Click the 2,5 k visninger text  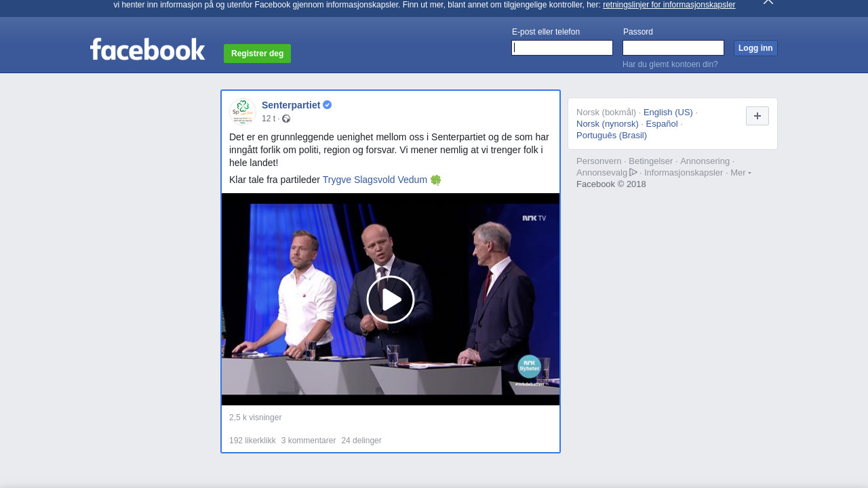click(255, 418)
